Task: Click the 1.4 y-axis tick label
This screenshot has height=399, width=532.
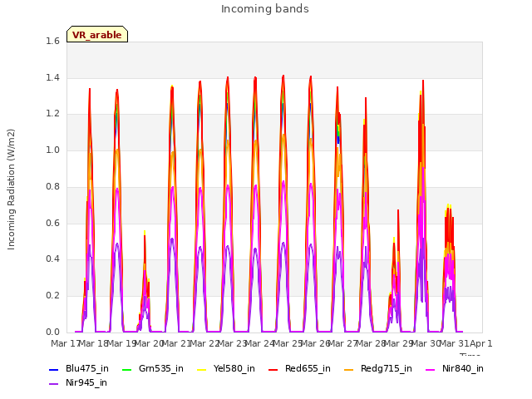Action: [52, 77]
